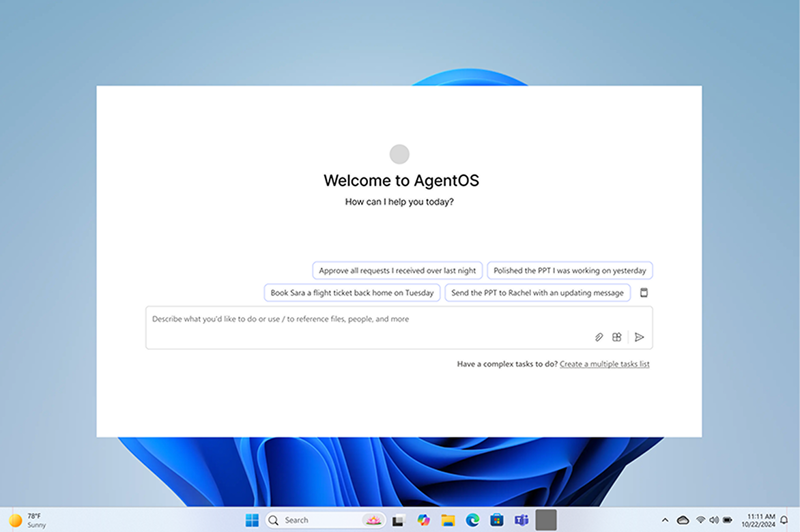The image size is (800, 532).
Task: Open the 78°F Sunny weather widget
Action: pyautogui.click(x=27, y=520)
